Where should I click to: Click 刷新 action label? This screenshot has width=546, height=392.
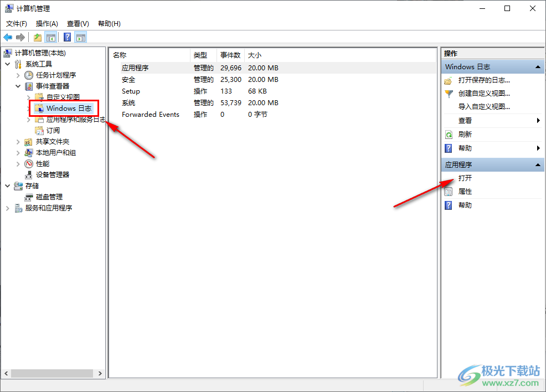click(x=465, y=135)
